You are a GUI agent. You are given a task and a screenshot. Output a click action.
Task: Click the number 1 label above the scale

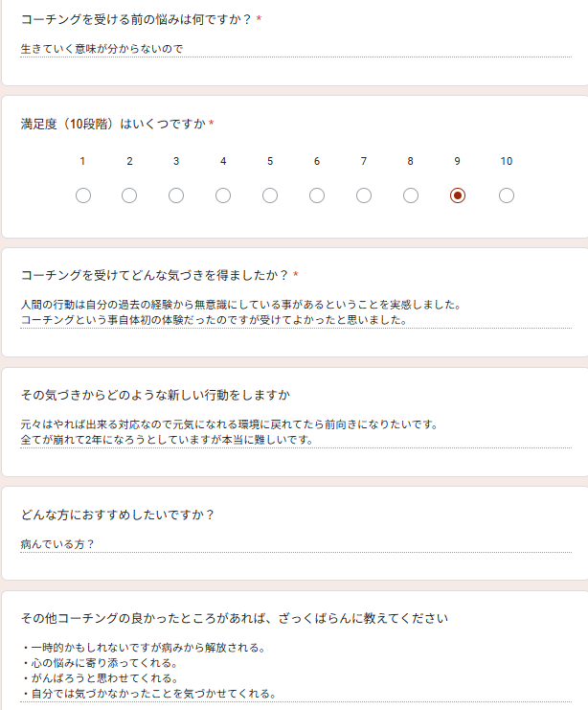[82, 161]
